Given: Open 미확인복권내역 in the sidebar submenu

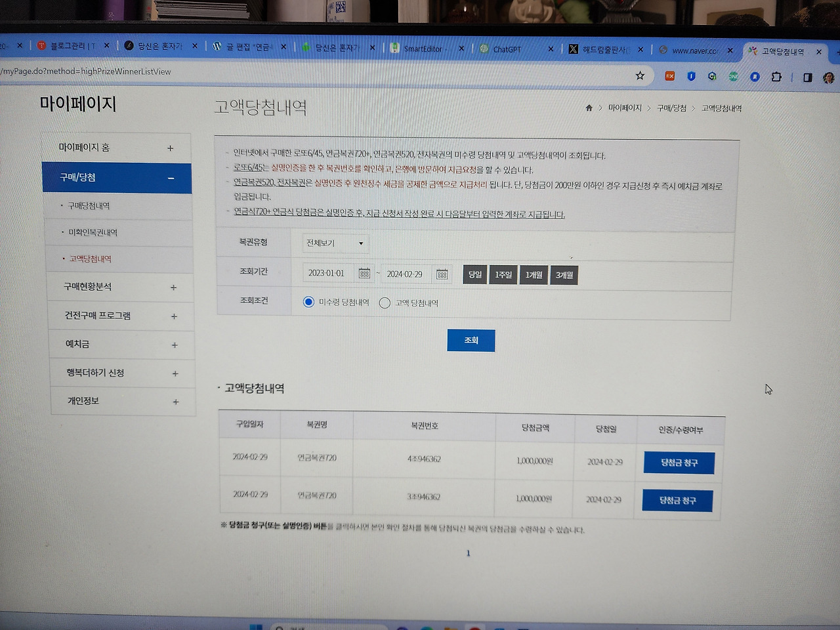Looking at the screenshot, I should [93, 232].
